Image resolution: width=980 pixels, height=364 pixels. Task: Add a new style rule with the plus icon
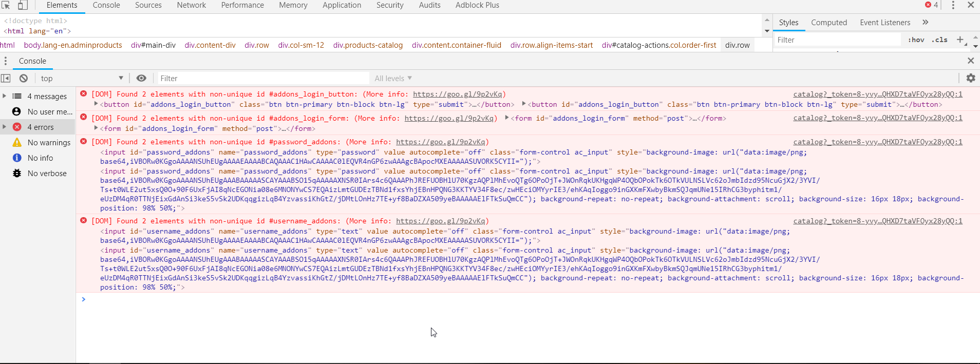960,40
